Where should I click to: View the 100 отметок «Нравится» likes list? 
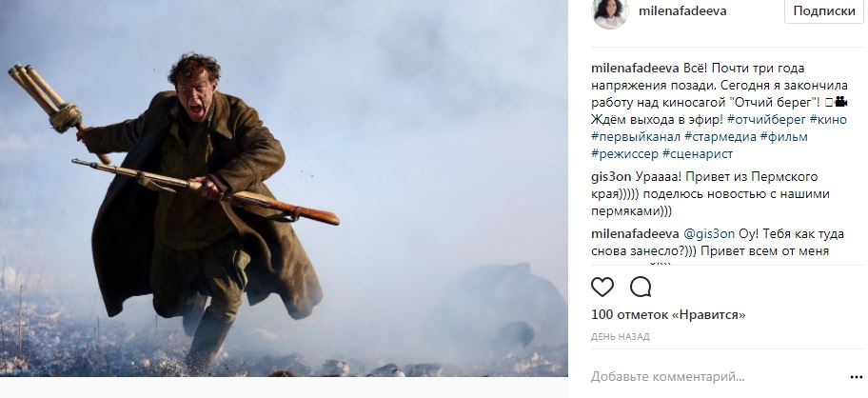click(668, 315)
